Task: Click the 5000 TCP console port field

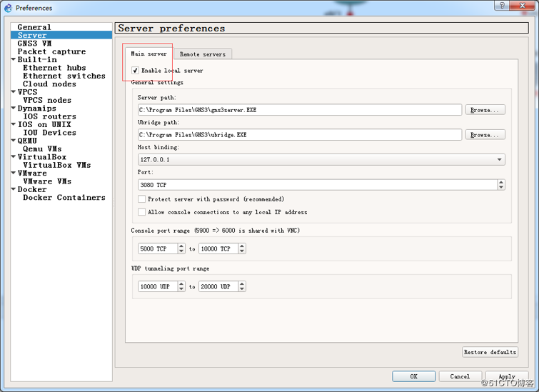Action: [x=158, y=248]
